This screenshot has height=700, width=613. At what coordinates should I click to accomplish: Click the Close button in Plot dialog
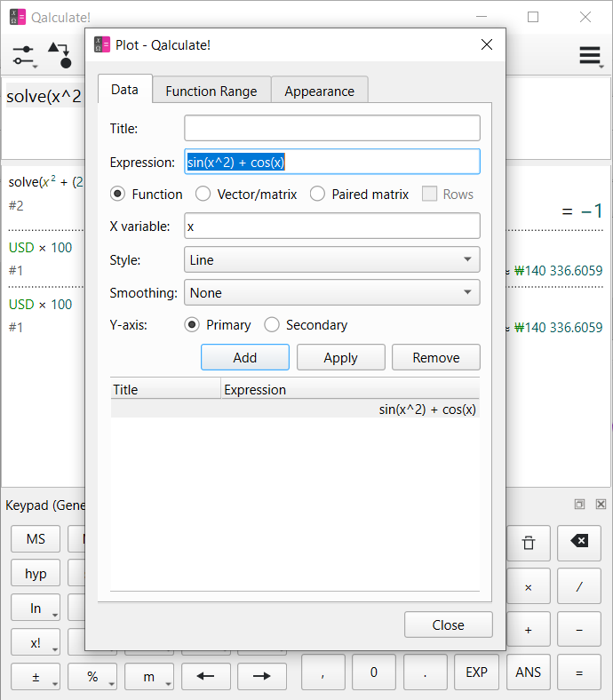(x=449, y=624)
